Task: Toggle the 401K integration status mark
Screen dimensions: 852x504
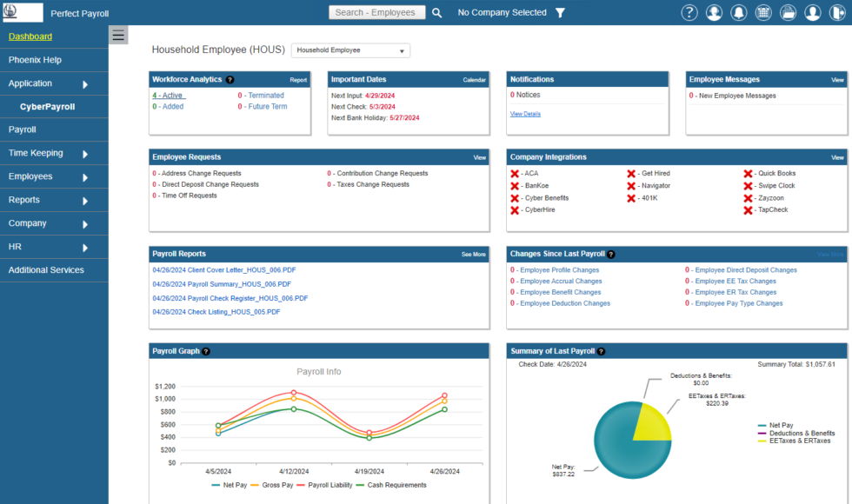Action: [631, 198]
